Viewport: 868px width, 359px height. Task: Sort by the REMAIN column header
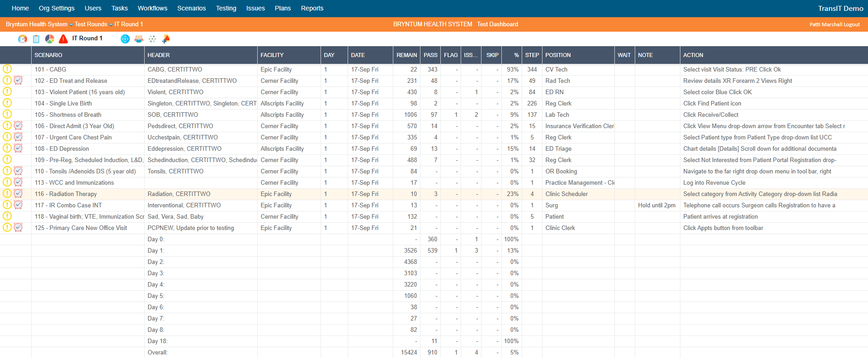coord(406,55)
